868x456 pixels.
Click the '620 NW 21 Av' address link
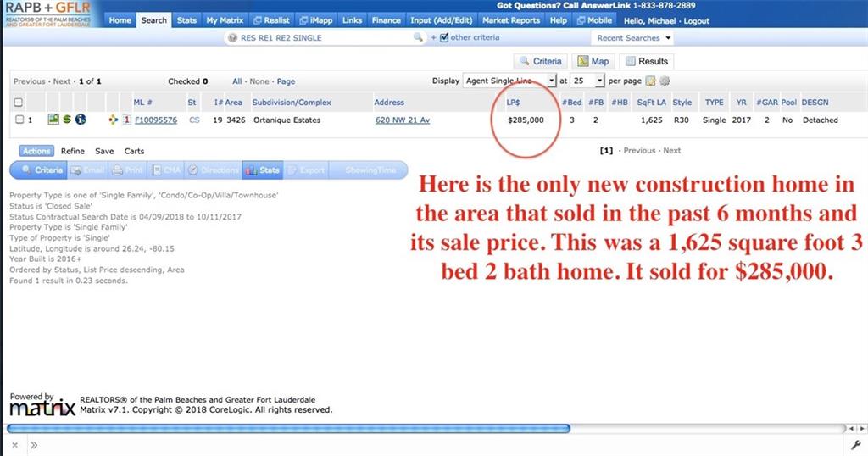[x=403, y=120]
